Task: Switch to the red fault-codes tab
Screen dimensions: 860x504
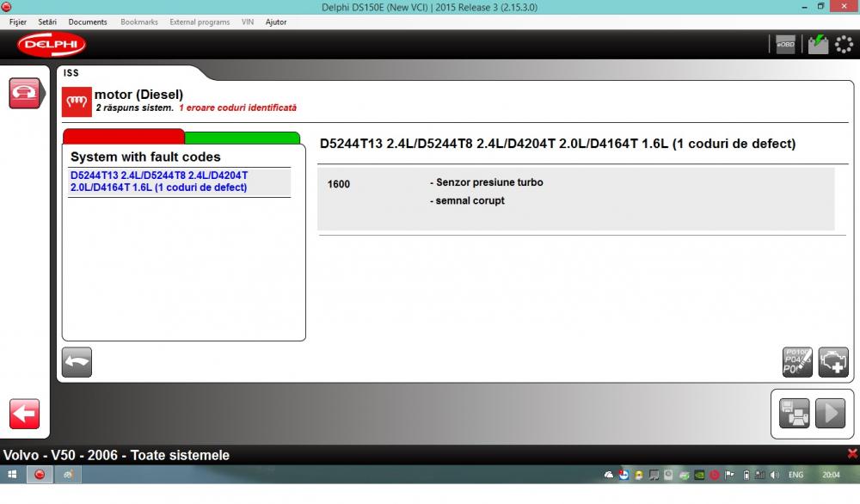Action: click(x=124, y=136)
